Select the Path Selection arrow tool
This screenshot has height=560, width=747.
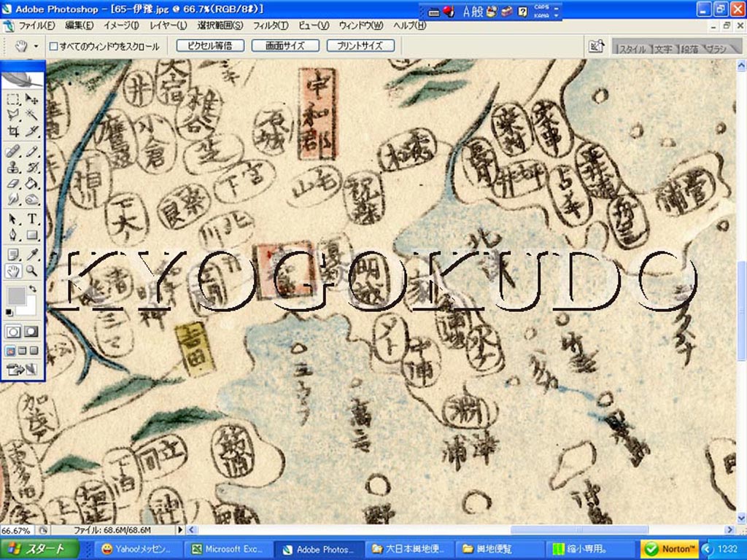coord(13,219)
